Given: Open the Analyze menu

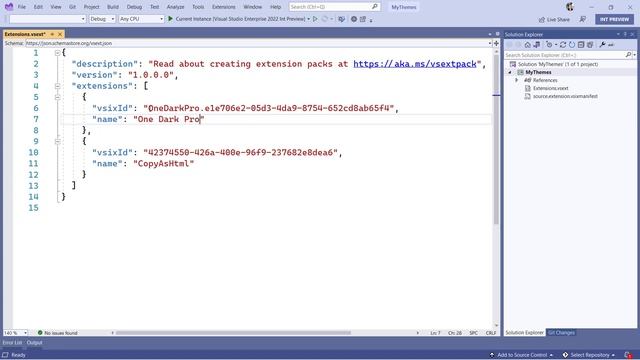Looking at the screenshot, I should coord(176,7).
